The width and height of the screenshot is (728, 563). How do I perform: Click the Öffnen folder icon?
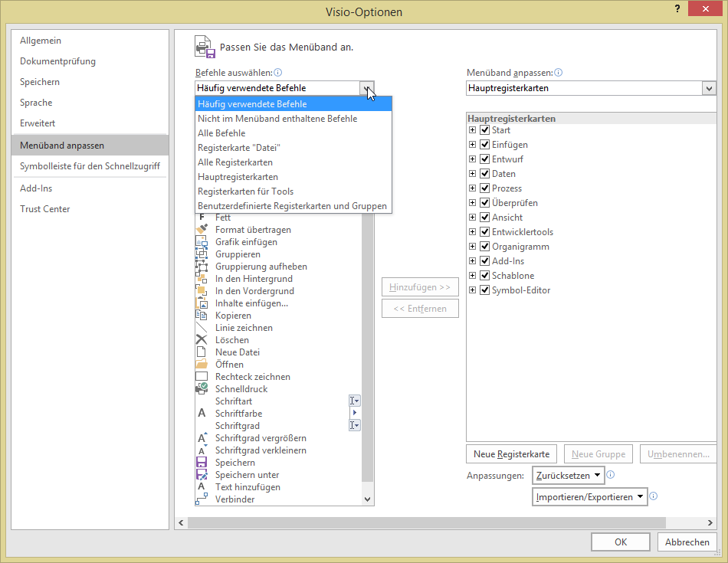tap(202, 364)
